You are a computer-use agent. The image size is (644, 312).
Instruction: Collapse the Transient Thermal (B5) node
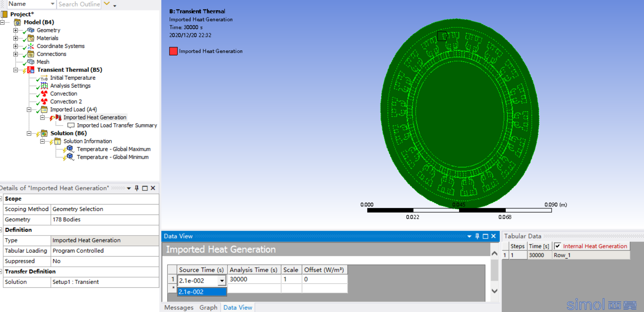pyautogui.click(x=15, y=70)
